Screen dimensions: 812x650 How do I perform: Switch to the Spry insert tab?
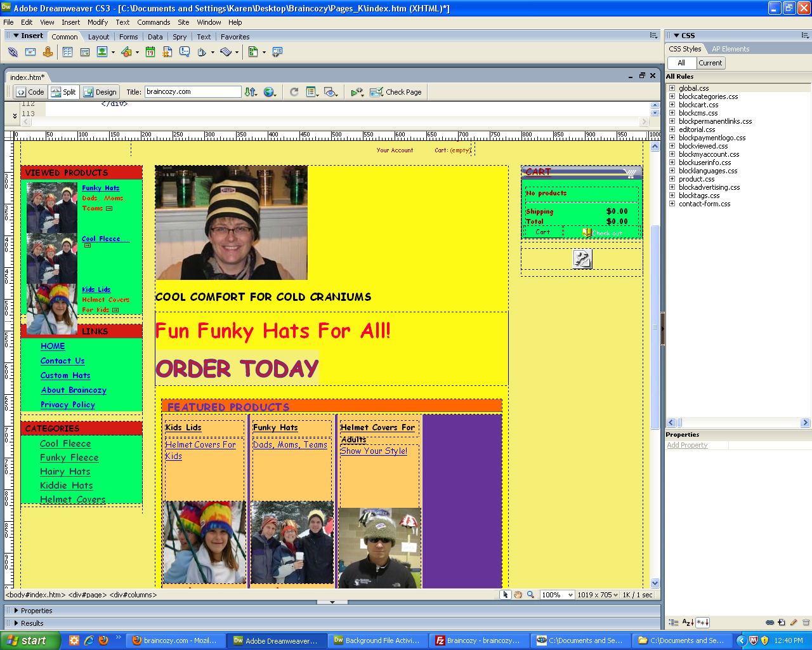pyautogui.click(x=180, y=37)
